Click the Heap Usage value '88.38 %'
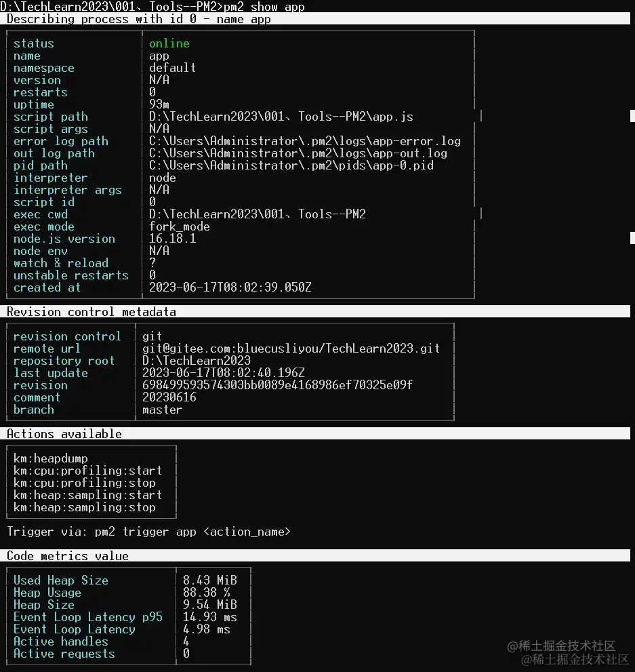Viewport: 635px width, 672px height. point(207,593)
